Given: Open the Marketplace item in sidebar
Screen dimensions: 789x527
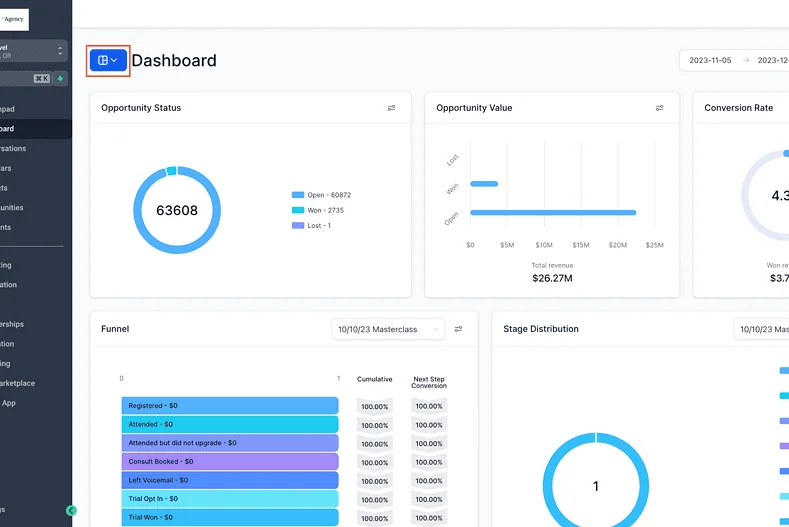Looking at the screenshot, I should [x=20, y=383].
